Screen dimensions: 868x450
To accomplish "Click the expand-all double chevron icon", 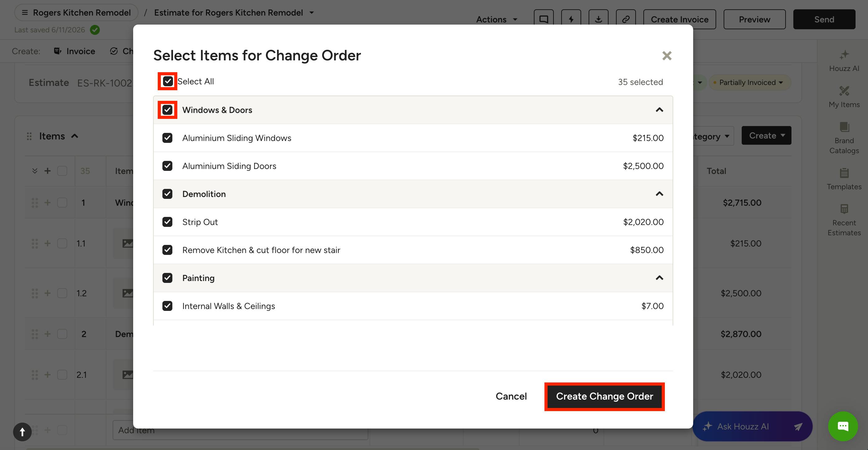I will pos(34,171).
